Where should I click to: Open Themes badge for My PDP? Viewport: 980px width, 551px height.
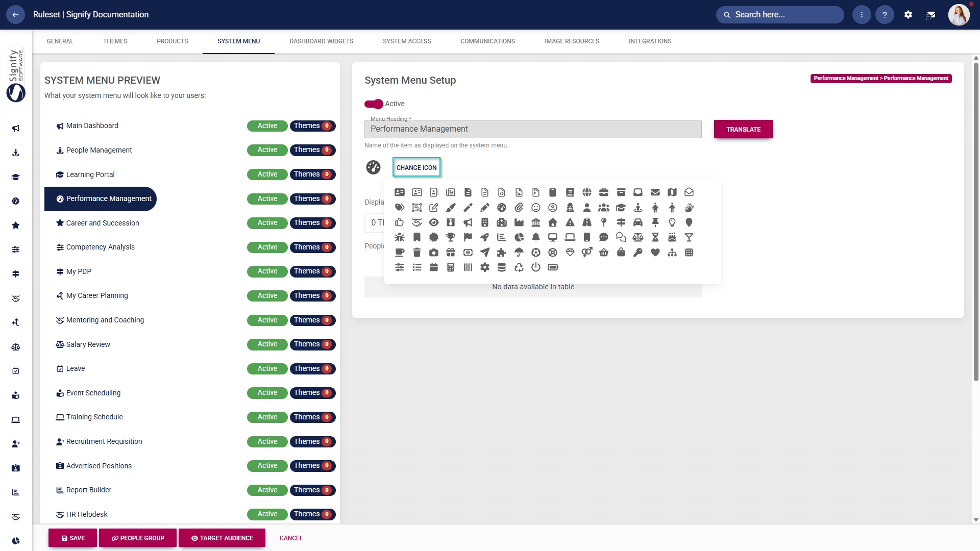tap(313, 271)
